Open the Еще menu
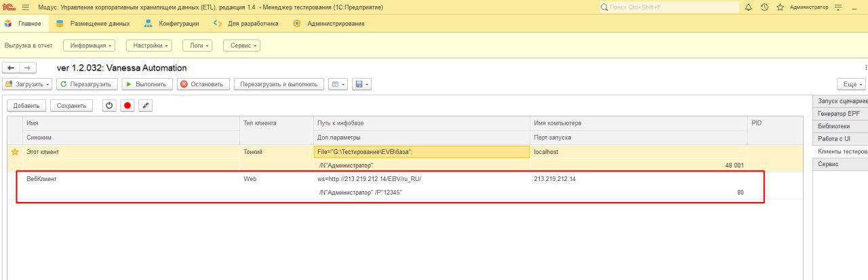 (852, 85)
